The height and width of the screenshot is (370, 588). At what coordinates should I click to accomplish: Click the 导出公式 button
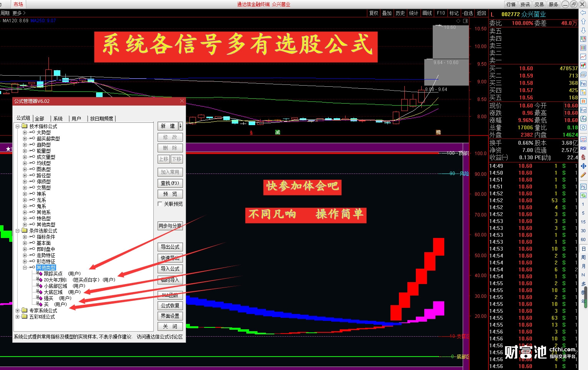pos(170,247)
